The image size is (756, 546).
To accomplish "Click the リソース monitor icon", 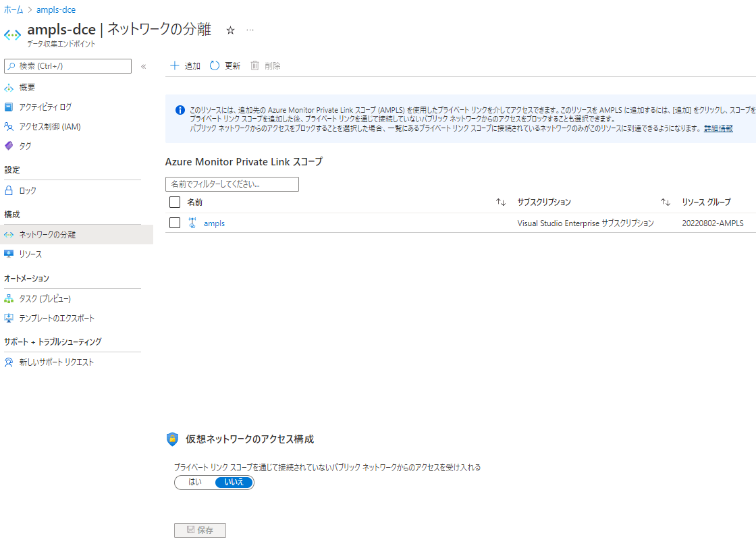I will (9, 254).
